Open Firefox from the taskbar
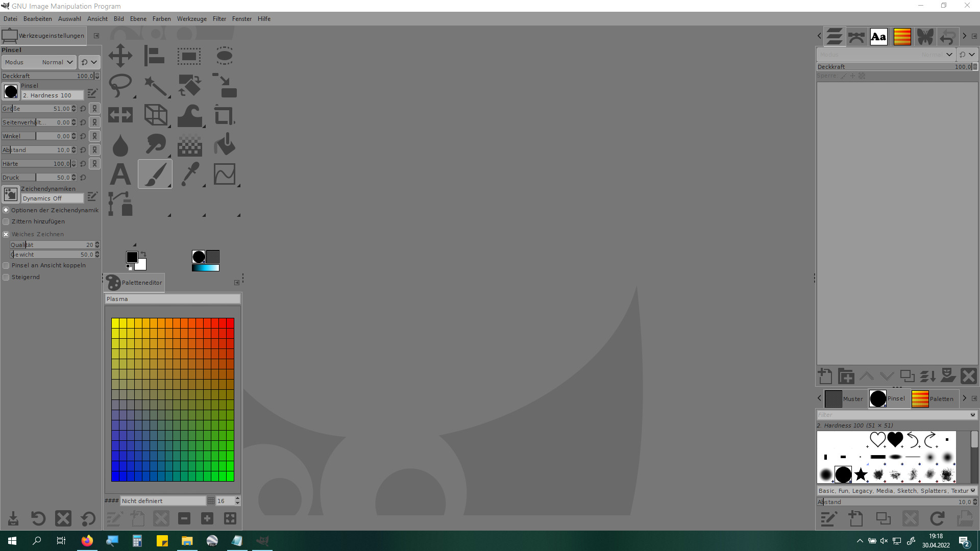Screen dimensions: 980x551 87,541
